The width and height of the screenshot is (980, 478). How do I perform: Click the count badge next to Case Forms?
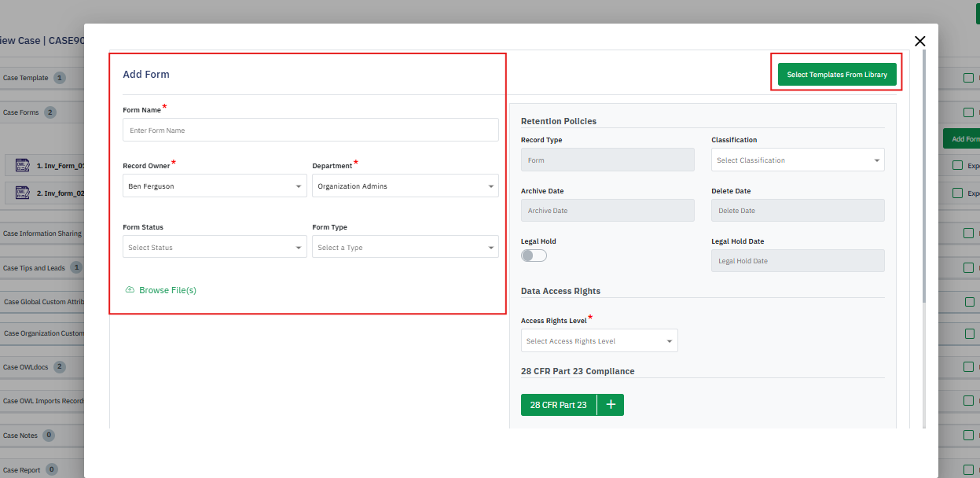point(50,112)
